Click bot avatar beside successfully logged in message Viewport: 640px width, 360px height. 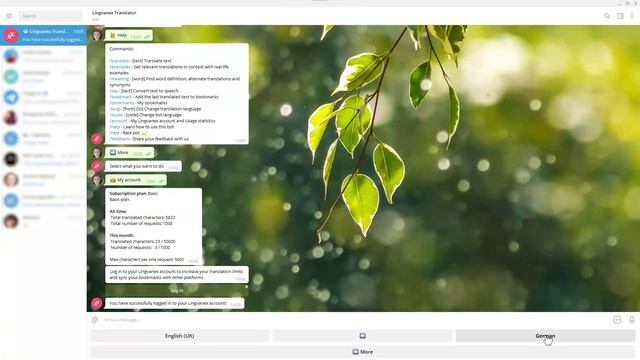click(x=97, y=303)
